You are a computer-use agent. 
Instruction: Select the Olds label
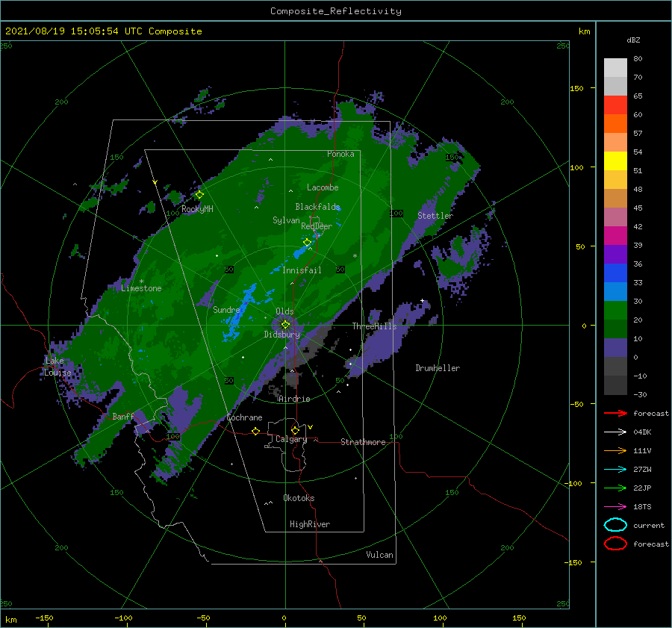(284, 311)
